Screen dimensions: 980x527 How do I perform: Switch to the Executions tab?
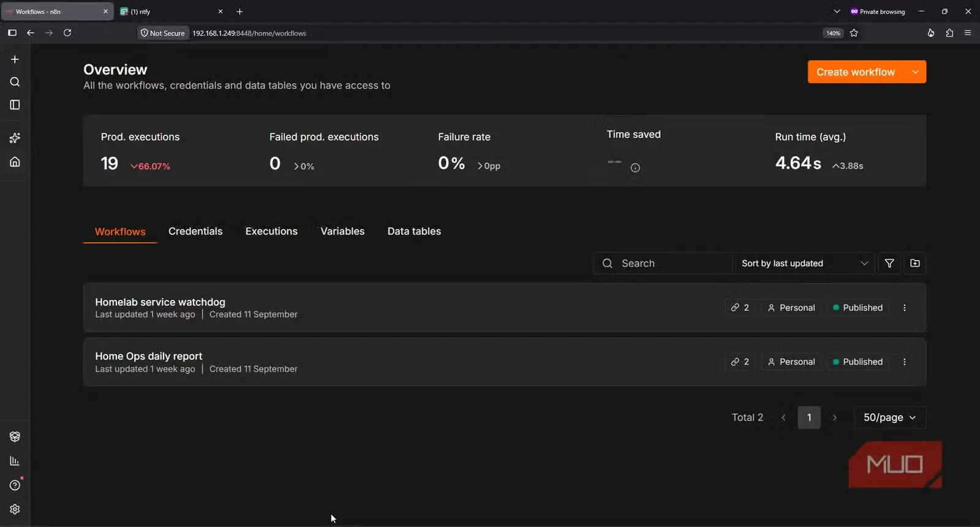[x=271, y=231]
